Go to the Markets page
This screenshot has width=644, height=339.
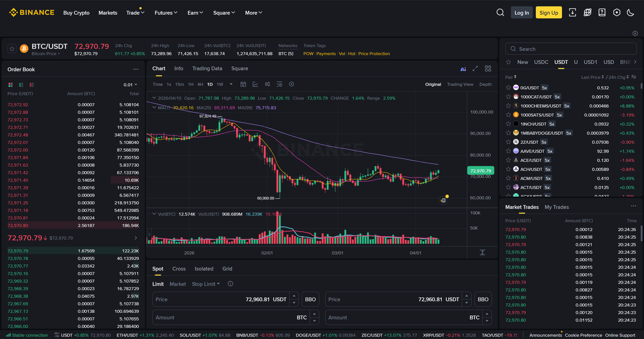coord(108,13)
